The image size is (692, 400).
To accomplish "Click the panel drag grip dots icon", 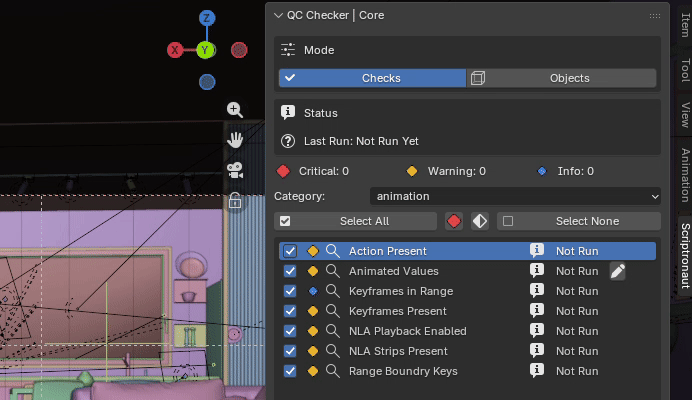I will pos(655,16).
